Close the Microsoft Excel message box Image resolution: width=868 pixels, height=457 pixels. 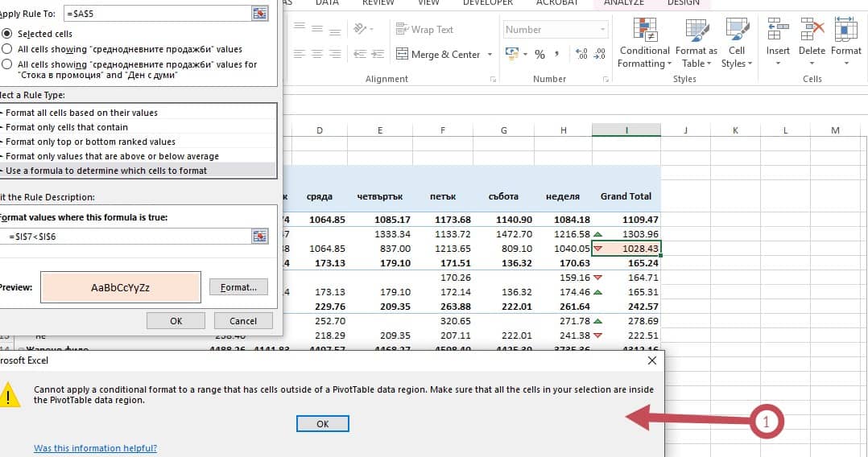(652, 360)
